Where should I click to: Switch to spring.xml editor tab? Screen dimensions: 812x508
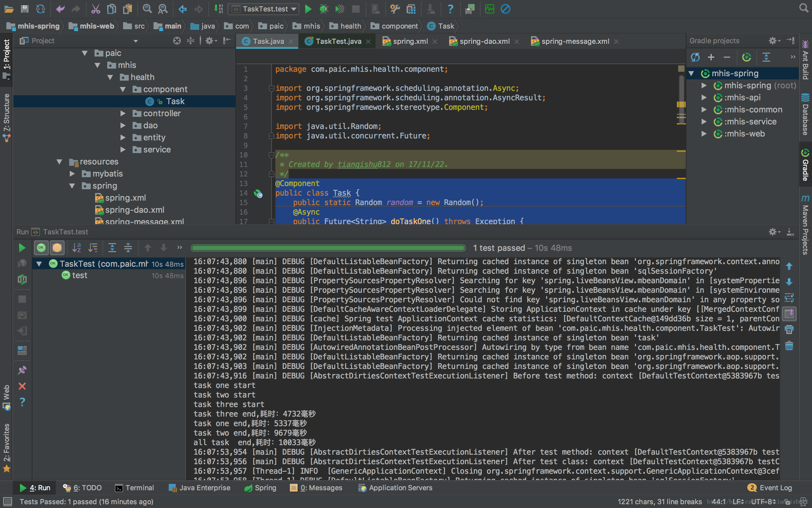[410, 41]
